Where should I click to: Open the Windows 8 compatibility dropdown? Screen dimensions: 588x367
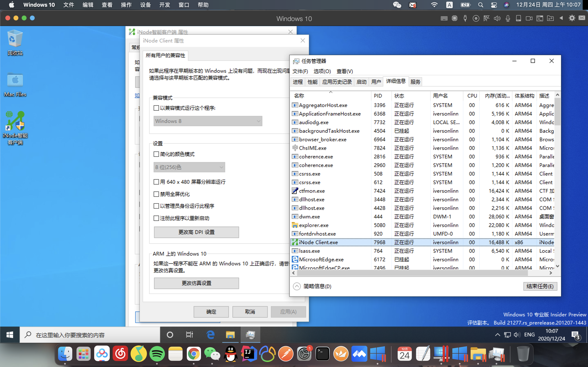208,121
